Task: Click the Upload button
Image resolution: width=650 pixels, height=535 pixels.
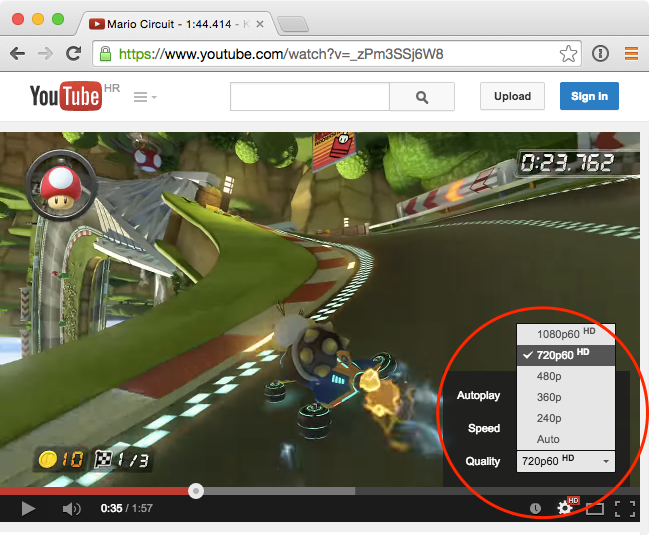Action: [512, 96]
